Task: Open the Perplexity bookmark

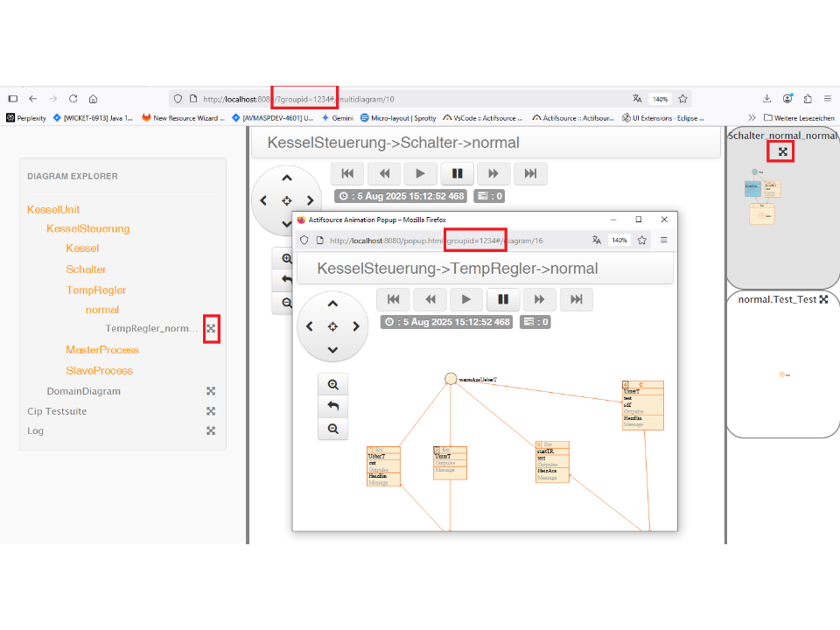Action: click(x=26, y=118)
